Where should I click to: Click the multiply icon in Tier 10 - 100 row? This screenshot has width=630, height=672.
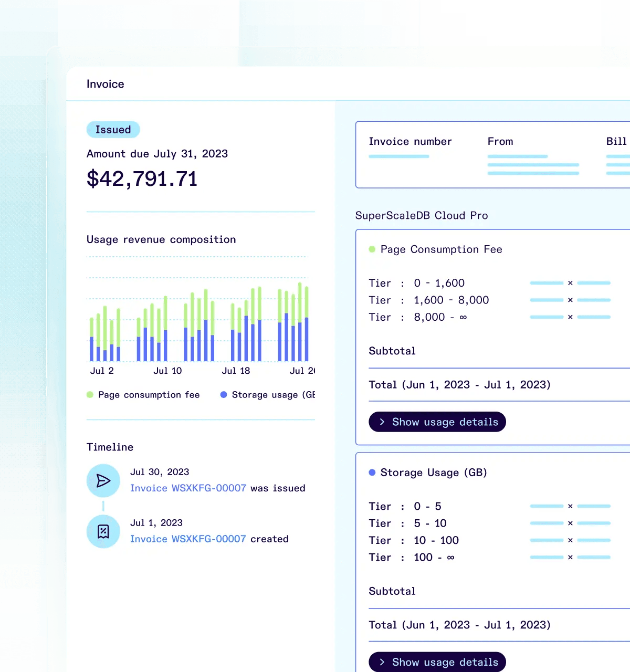click(x=570, y=540)
